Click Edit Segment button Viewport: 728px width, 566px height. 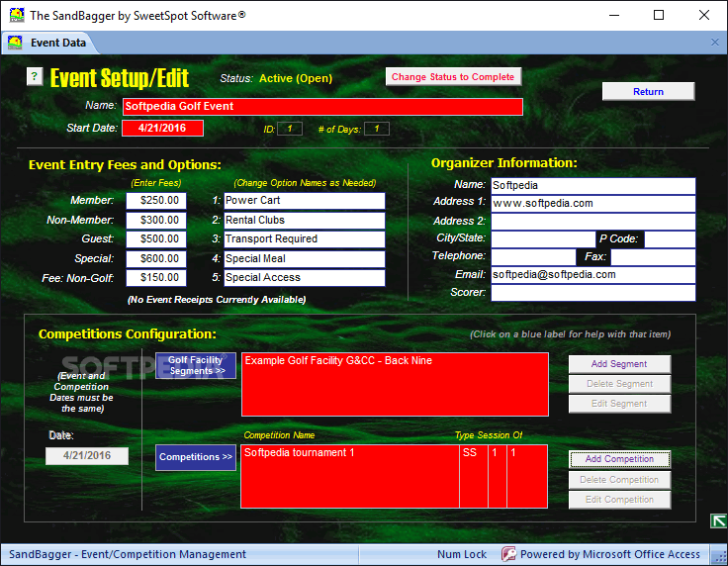[619, 404]
